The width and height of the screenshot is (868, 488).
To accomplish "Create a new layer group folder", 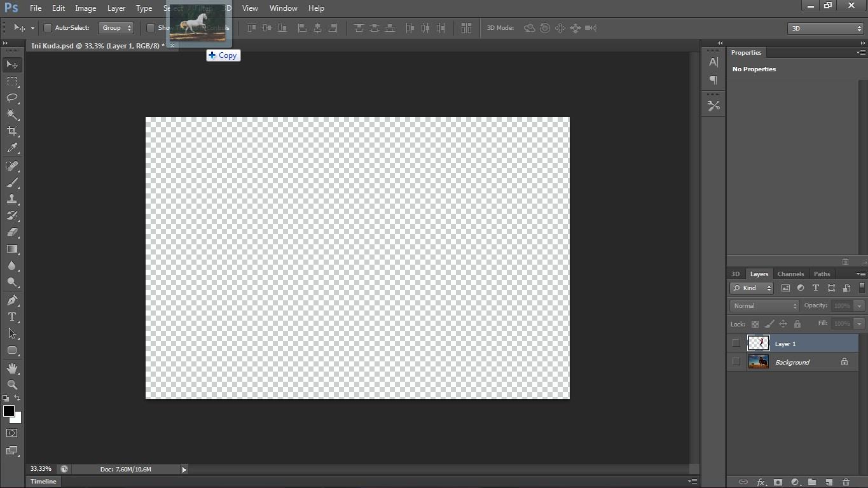I will click(812, 482).
